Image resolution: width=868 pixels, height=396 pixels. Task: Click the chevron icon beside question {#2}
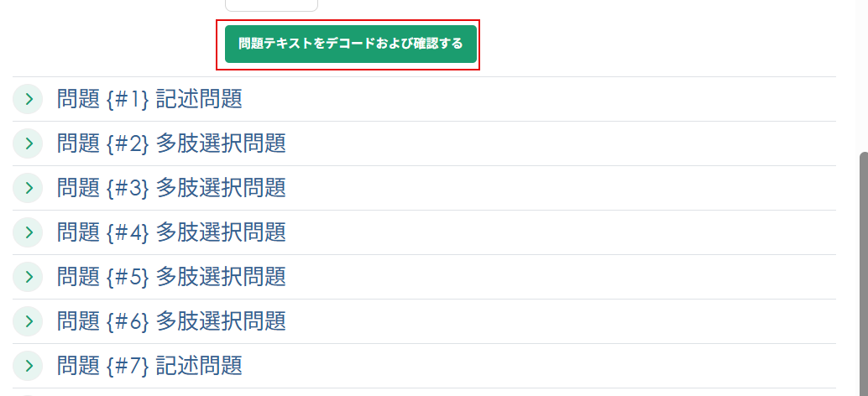(x=28, y=143)
